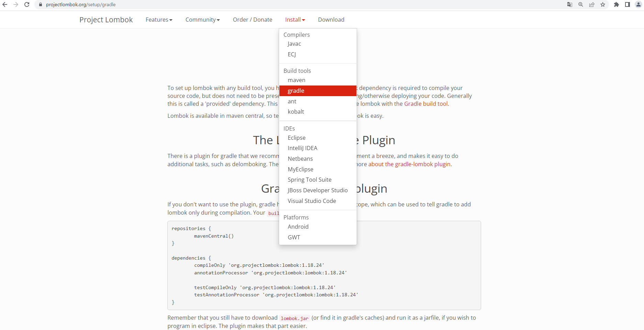Choose the highlighted gradle menu entry

click(x=318, y=91)
